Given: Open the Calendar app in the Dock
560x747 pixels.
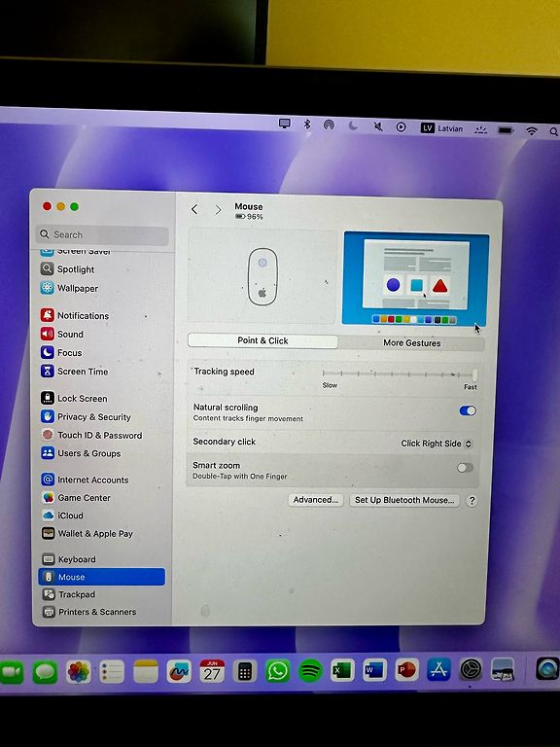Looking at the screenshot, I should tap(212, 671).
